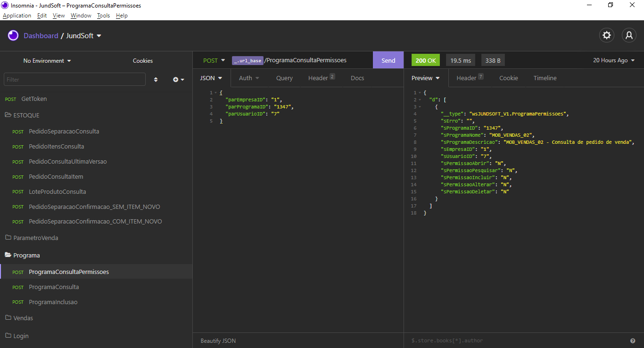Switch to the Cookie tab
The image size is (644, 348).
click(x=509, y=78)
